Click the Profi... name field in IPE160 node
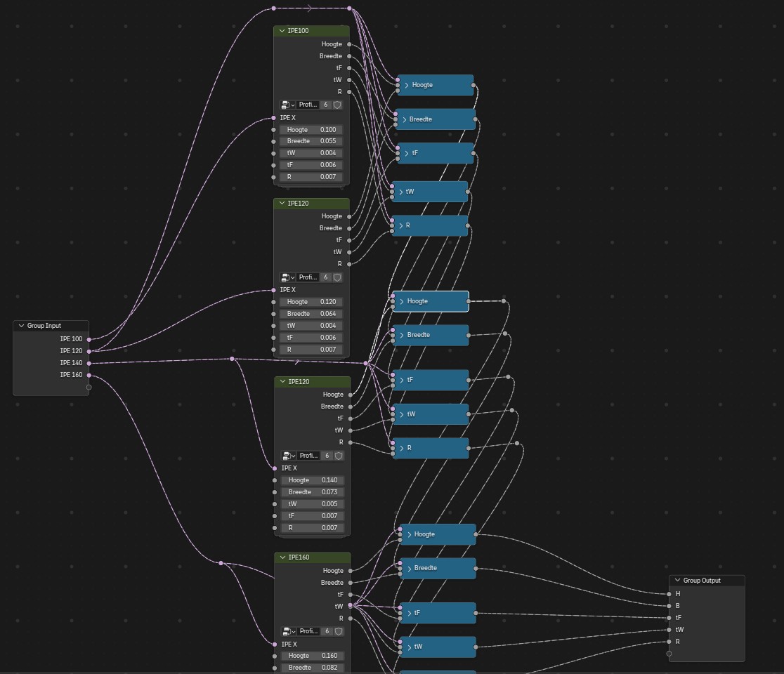Viewport: 784px width, 674px height. 308,632
